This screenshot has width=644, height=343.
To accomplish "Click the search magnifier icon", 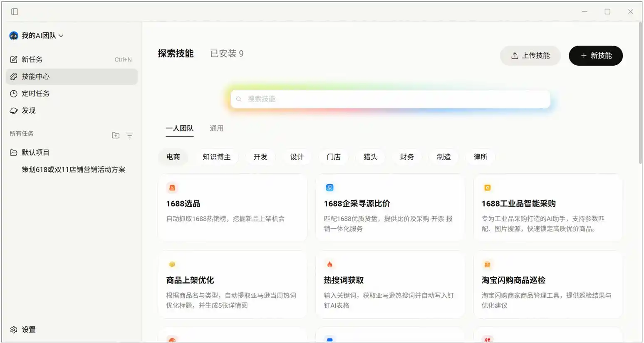I will coord(239,99).
